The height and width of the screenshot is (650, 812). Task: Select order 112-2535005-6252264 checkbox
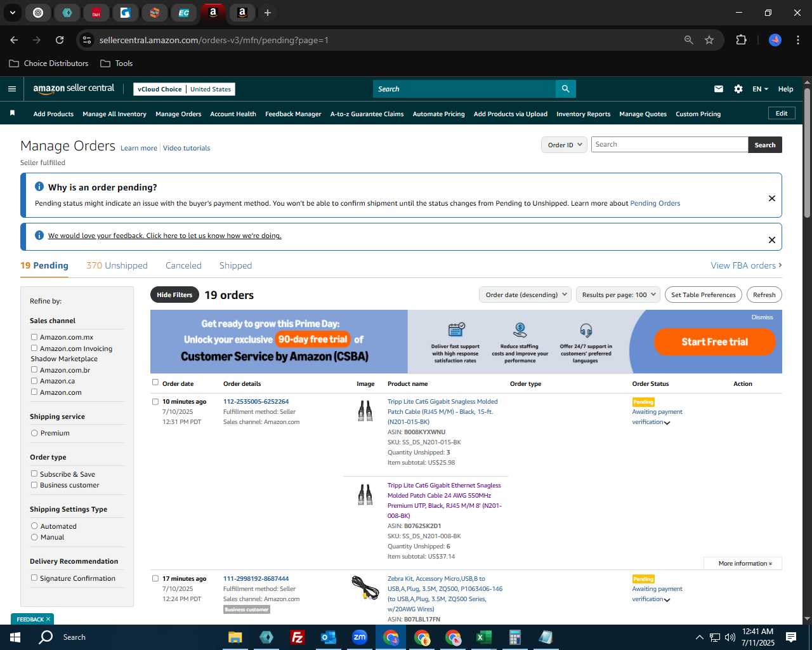coord(155,401)
